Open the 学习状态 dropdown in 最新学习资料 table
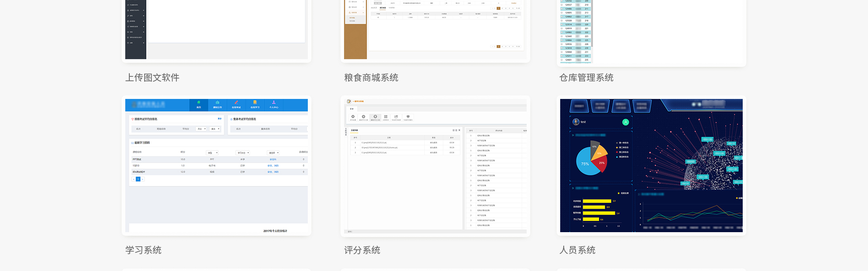868x271 pixels. [x=243, y=153]
